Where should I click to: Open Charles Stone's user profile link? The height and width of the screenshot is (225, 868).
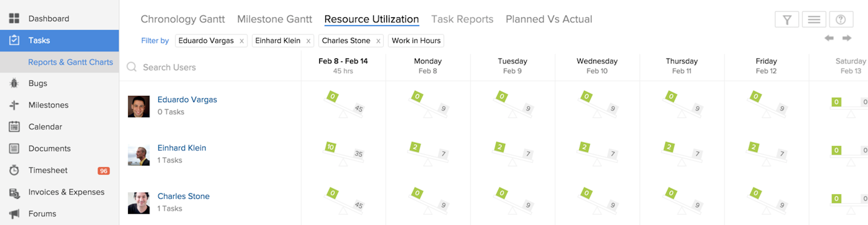183,196
